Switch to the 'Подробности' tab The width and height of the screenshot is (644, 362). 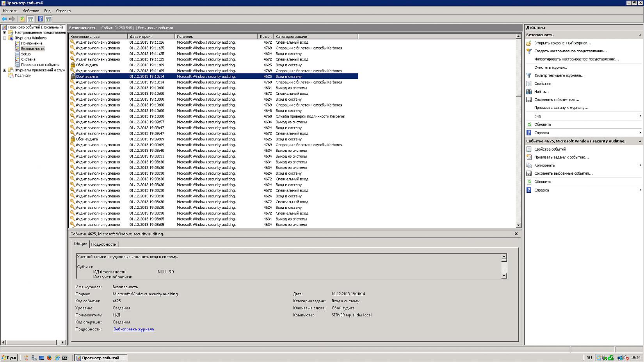(x=104, y=244)
